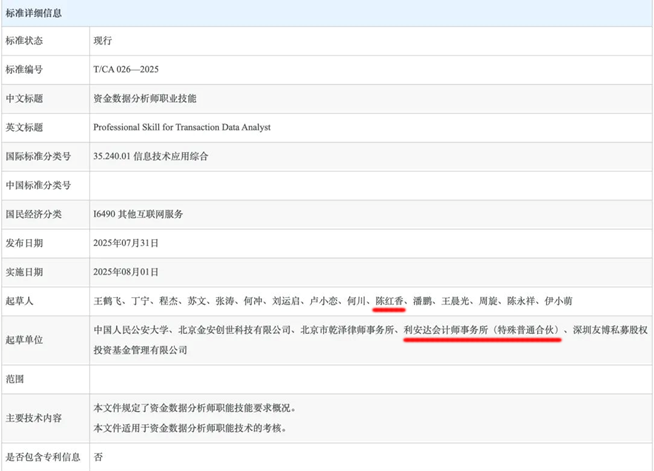Click drafting unit 中国人民公安大学
Screen dimensions: 654x471
pyautogui.click(x=130, y=329)
